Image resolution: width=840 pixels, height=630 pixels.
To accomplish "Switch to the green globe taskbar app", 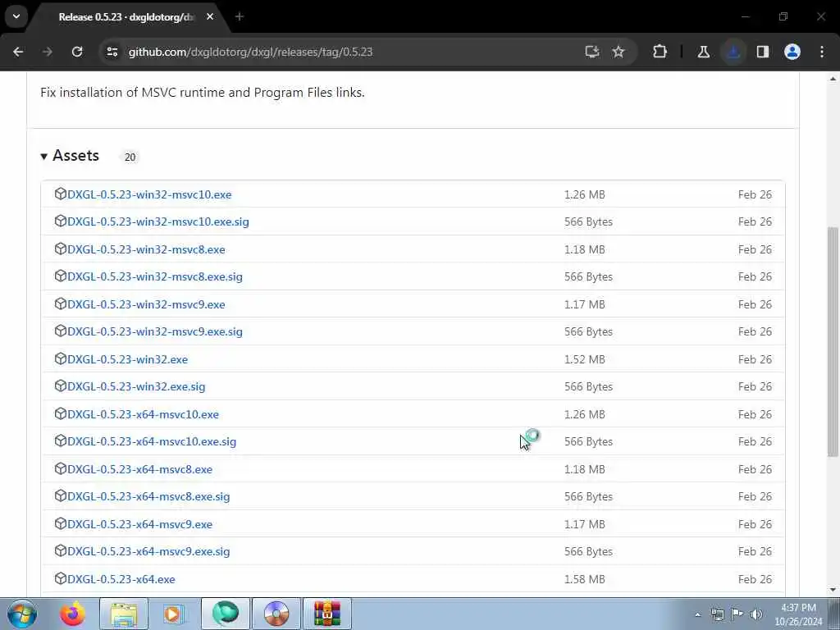I will click(x=225, y=614).
